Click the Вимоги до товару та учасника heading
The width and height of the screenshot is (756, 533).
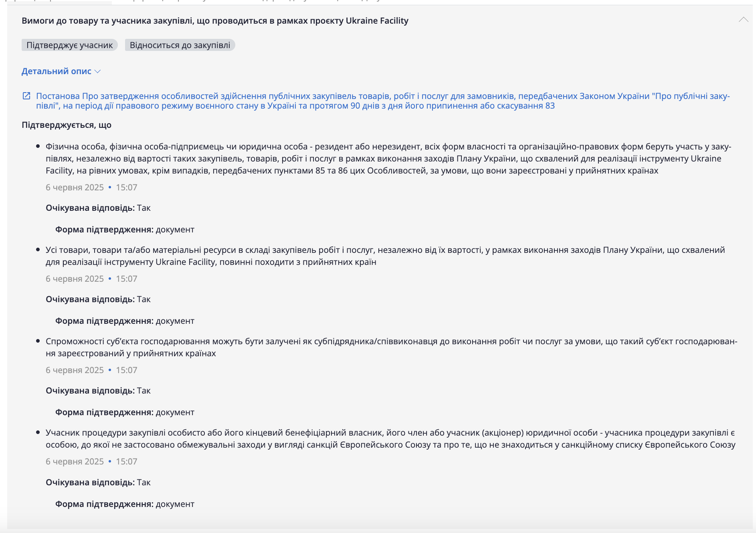click(x=215, y=21)
